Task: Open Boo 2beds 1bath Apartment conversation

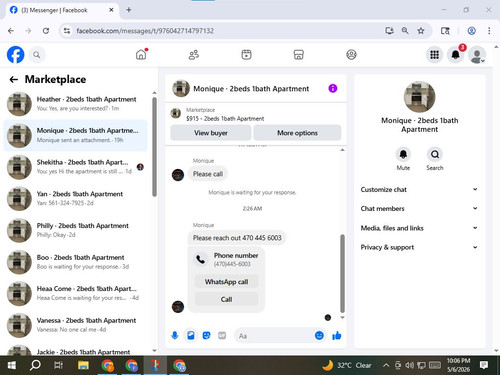Action: pyautogui.click(x=76, y=262)
